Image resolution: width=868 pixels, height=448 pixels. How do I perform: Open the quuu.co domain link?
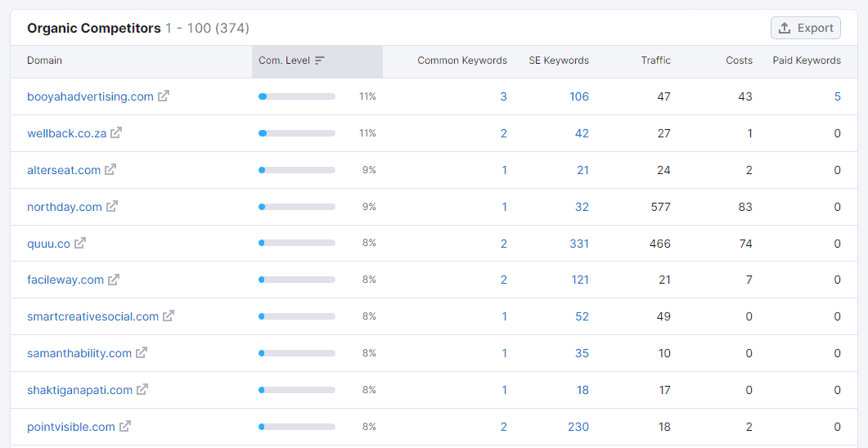click(49, 244)
